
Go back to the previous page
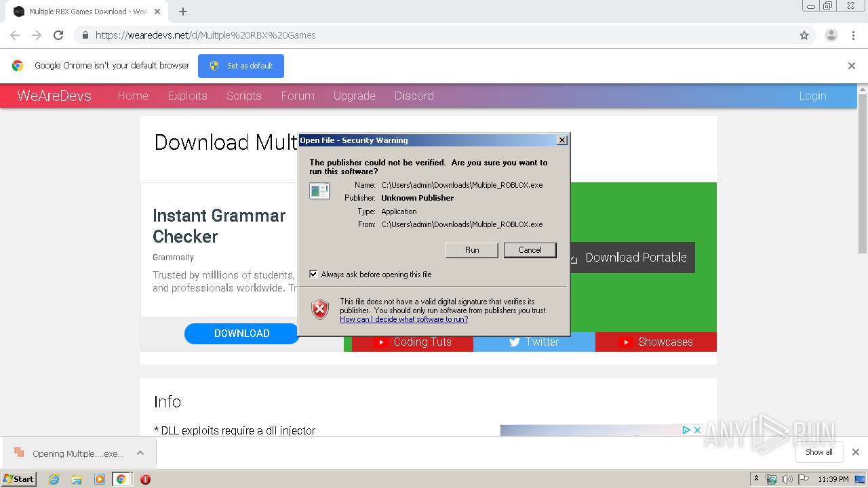15,35
